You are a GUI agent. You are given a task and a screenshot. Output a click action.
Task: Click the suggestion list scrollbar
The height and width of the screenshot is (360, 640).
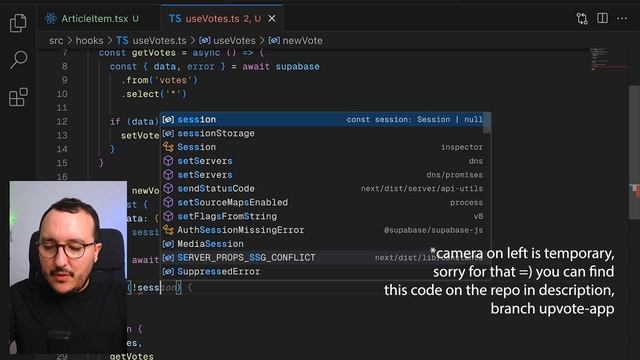[487, 123]
